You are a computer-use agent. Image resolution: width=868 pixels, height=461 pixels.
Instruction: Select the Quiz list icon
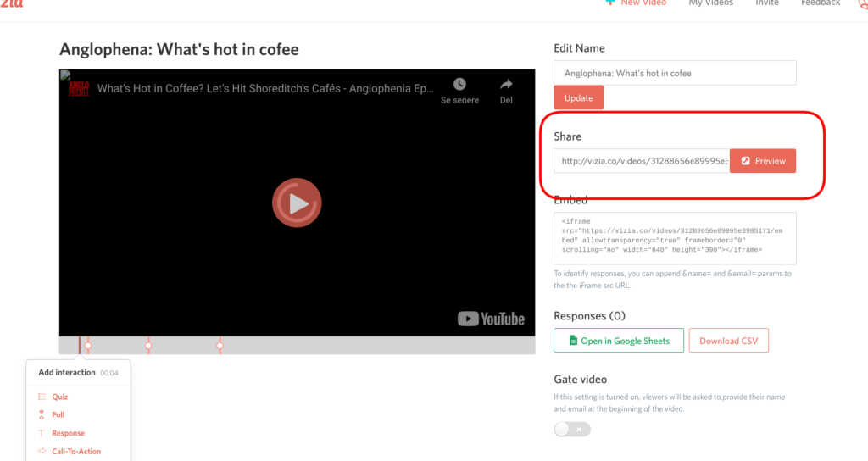click(42, 397)
